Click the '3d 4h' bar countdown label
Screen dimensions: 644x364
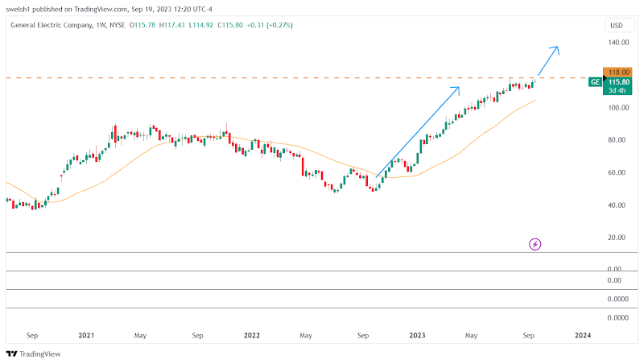617,91
